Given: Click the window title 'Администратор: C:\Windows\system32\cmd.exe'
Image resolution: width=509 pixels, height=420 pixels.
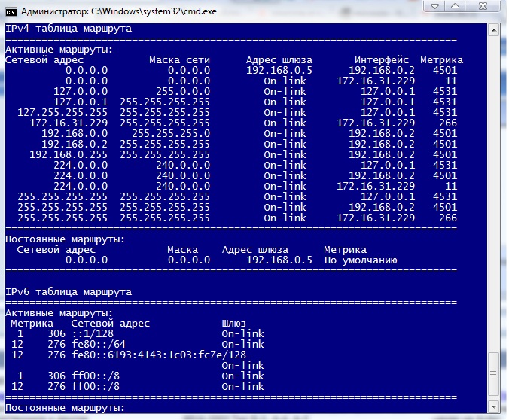Looking at the screenshot, I should [119, 12].
